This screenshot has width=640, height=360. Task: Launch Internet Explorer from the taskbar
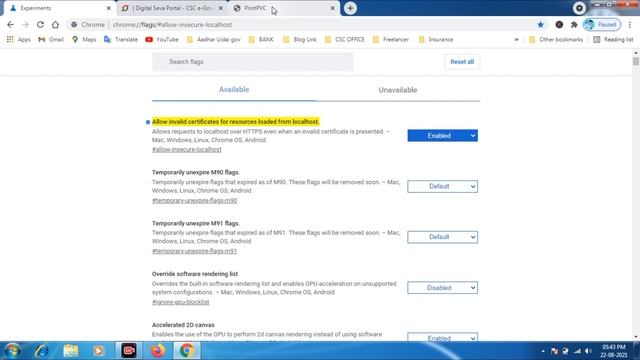point(42,351)
